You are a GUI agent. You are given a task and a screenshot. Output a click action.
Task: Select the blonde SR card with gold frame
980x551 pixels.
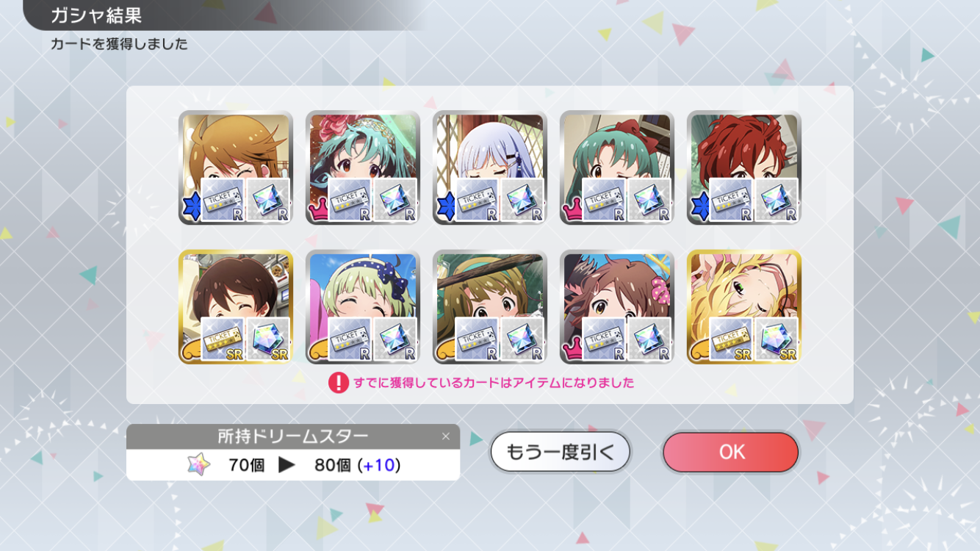coord(744,306)
